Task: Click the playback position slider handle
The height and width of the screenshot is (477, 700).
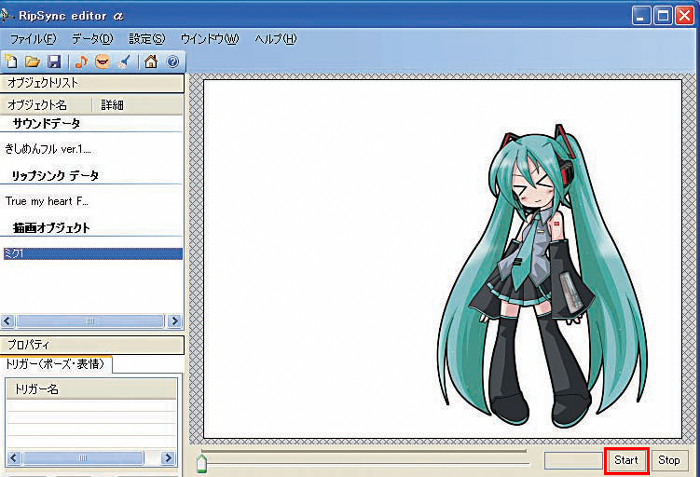Action: click(202, 464)
